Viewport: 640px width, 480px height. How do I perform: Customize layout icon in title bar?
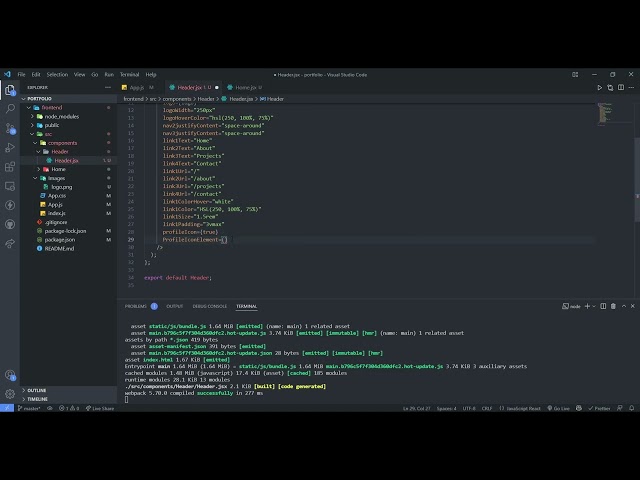[575, 75]
